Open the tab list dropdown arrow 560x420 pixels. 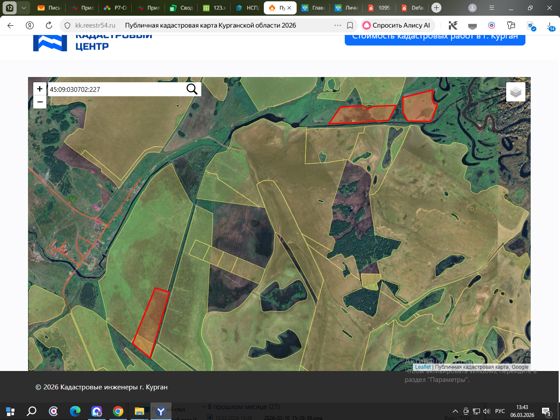pos(24,8)
